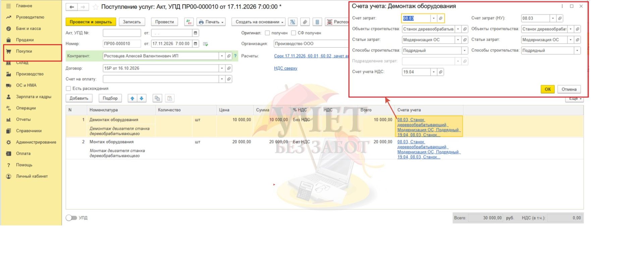Viewport: 644px width, 274px height.
Task: Expand Счет затрат dropdown in dialog
Action: [433, 18]
